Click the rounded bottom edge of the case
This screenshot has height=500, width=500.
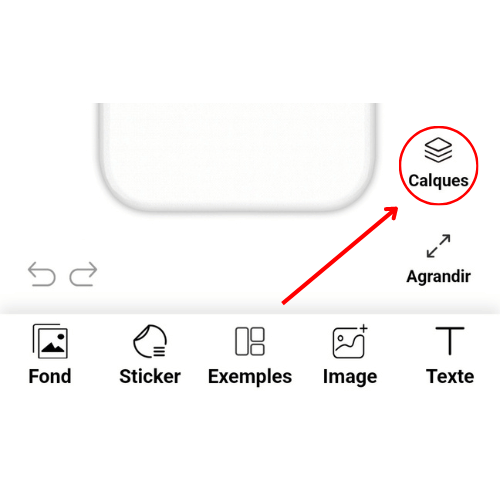238,207
